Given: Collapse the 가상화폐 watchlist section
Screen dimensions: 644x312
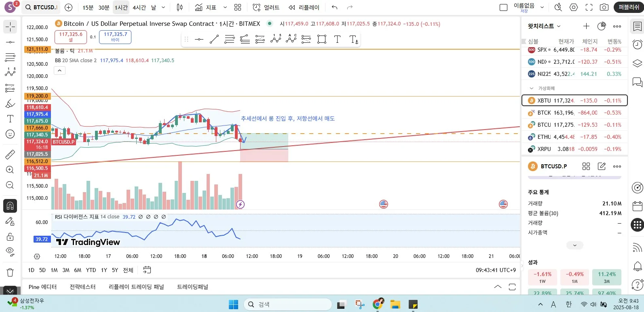Looking at the screenshot, I should 532,88.
